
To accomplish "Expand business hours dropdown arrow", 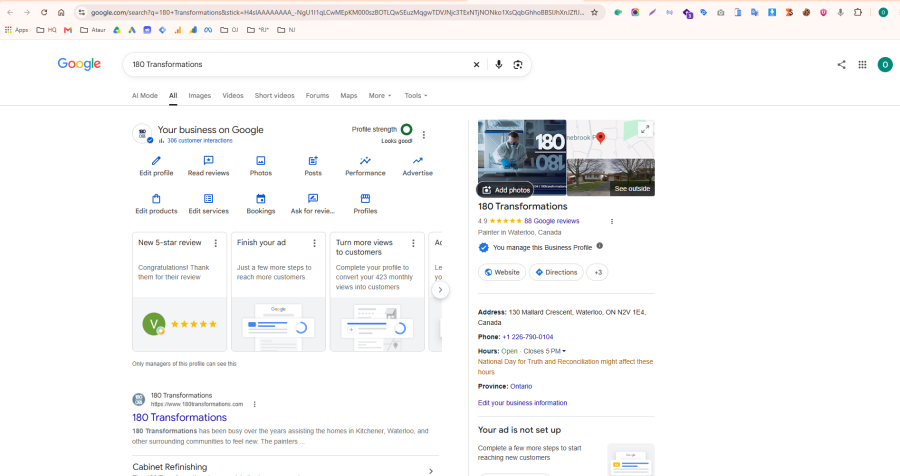I will pyautogui.click(x=564, y=351).
